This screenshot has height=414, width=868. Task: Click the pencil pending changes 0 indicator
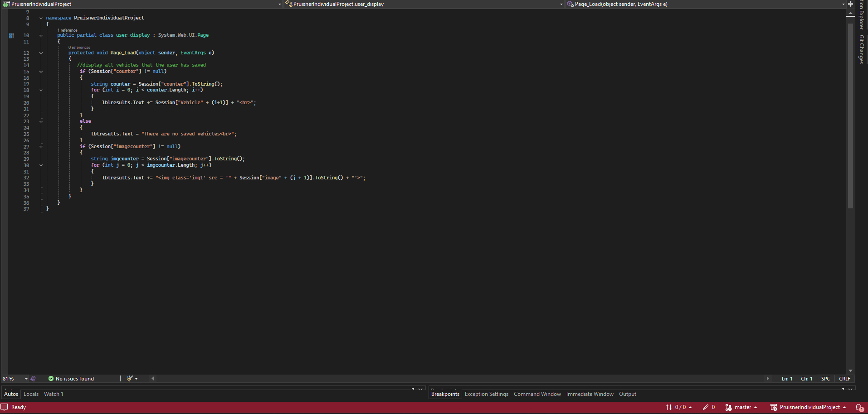[x=709, y=407]
